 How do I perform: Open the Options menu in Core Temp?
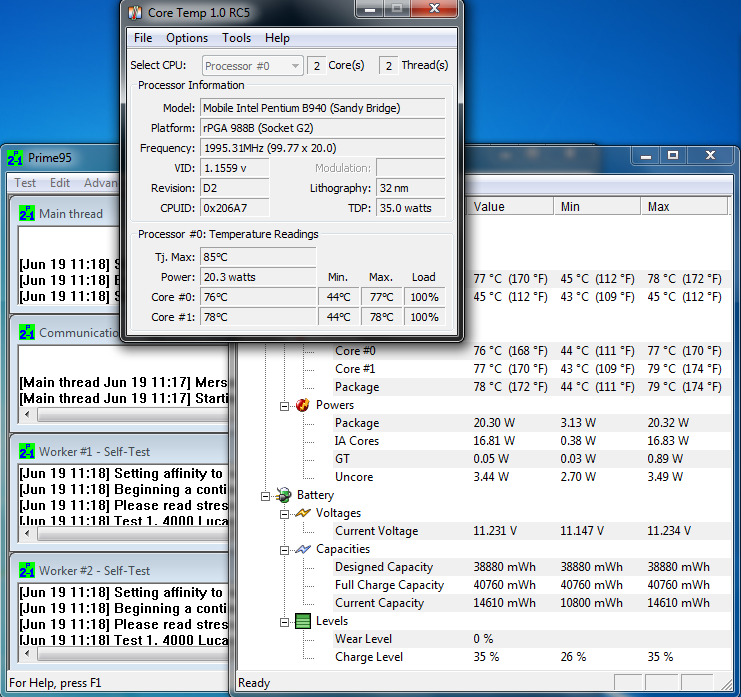click(x=187, y=38)
